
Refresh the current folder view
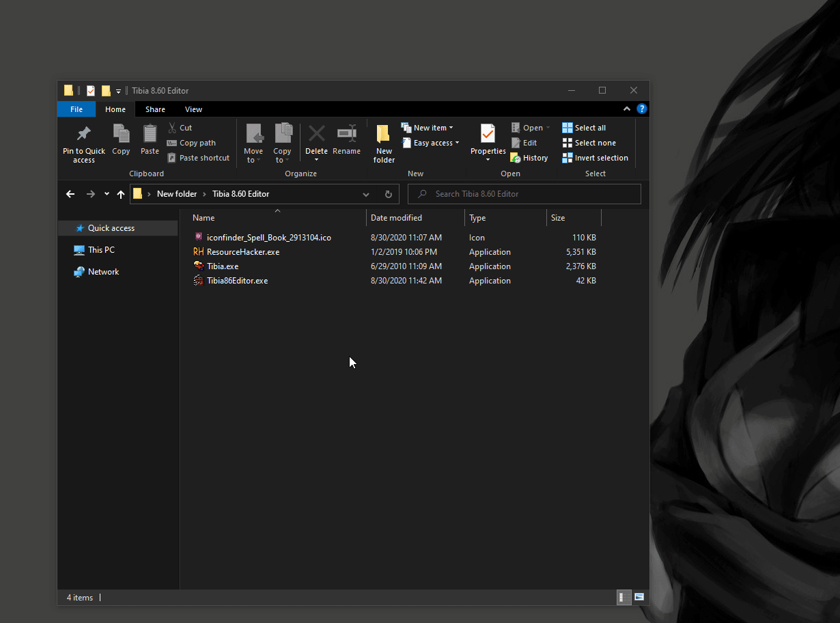pyautogui.click(x=388, y=194)
